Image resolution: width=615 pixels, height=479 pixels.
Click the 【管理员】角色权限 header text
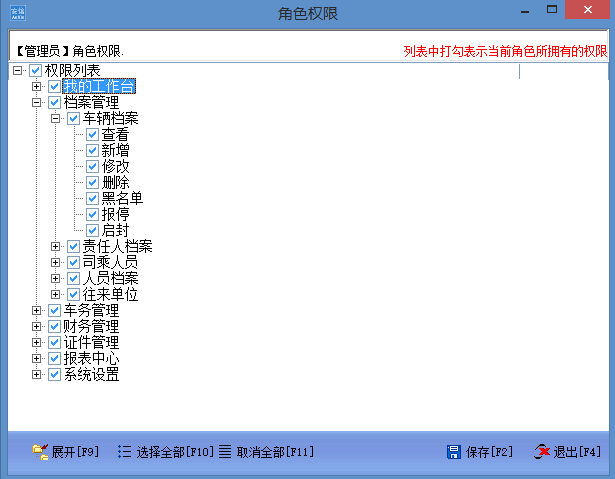click(70, 51)
